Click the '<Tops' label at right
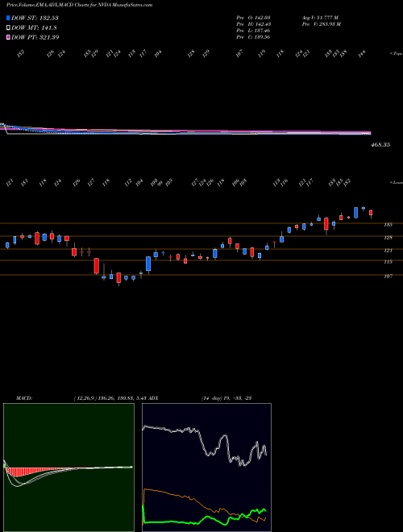Screen dimensions: 403x532 point(396,54)
